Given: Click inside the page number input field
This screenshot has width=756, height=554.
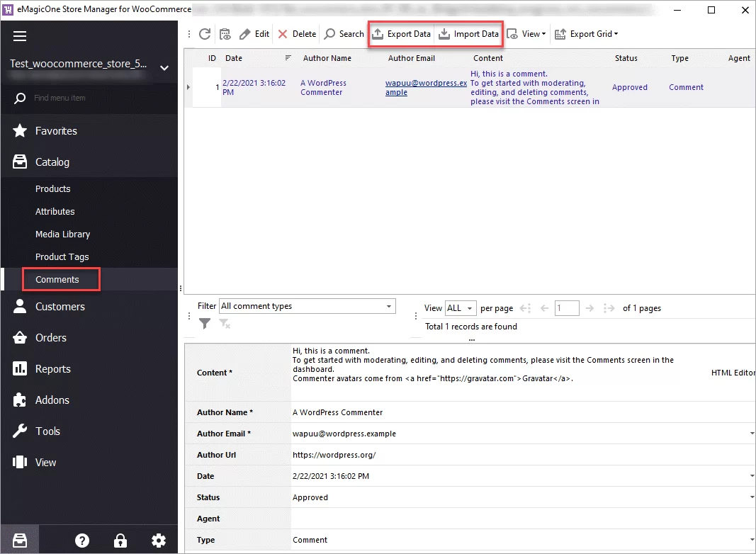Looking at the screenshot, I should coord(565,307).
